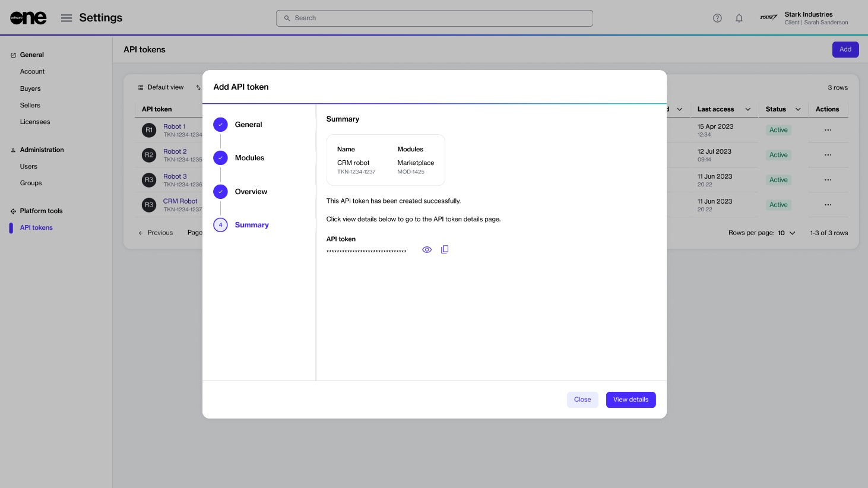
Task: Click the Stark Industries account logo
Action: click(768, 18)
